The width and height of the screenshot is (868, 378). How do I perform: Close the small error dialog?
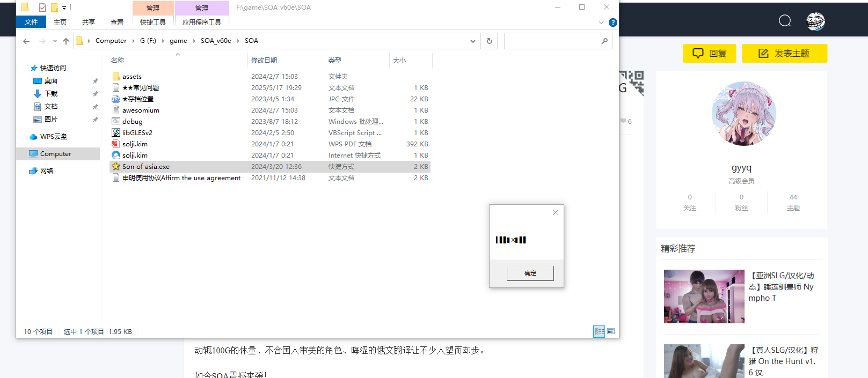tap(556, 212)
